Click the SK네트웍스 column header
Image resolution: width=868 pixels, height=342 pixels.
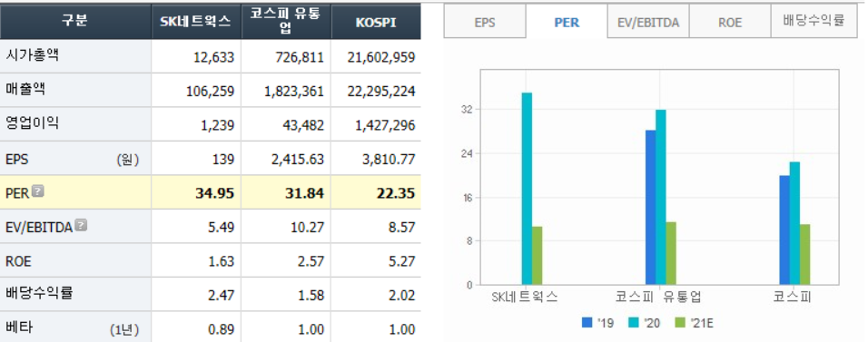point(196,21)
